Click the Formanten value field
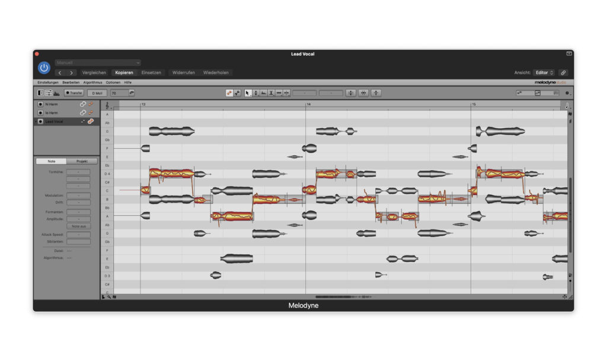607x364 pixels. 78,212
